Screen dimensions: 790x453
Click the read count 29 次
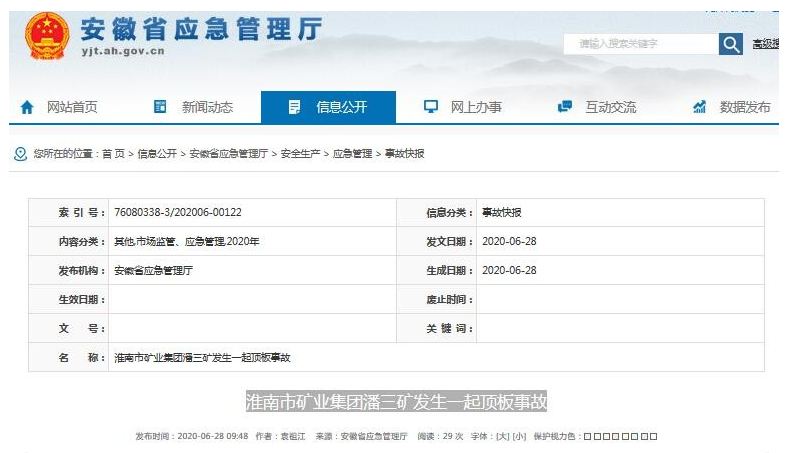pos(453,436)
